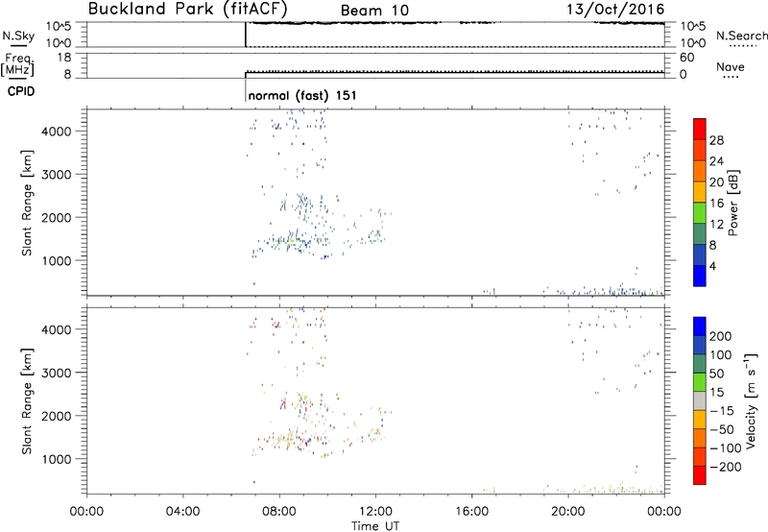Select the '2000' tick in the power panel
Image resolution: width=768 pixels, height=532 pixels.
pos(57,217)
